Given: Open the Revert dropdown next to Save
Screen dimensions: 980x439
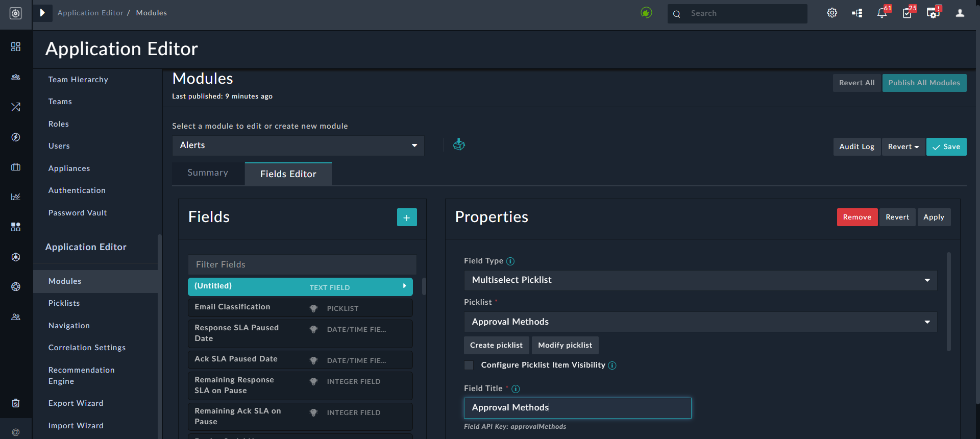Looking at the screenshot, I should pyautogui.click(x=903, y=147).
